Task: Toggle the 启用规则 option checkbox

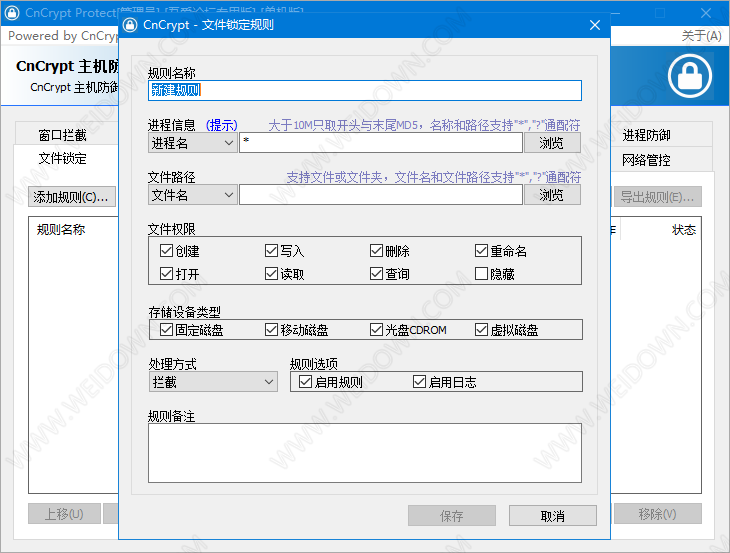Action: click(x=305, y=382)
